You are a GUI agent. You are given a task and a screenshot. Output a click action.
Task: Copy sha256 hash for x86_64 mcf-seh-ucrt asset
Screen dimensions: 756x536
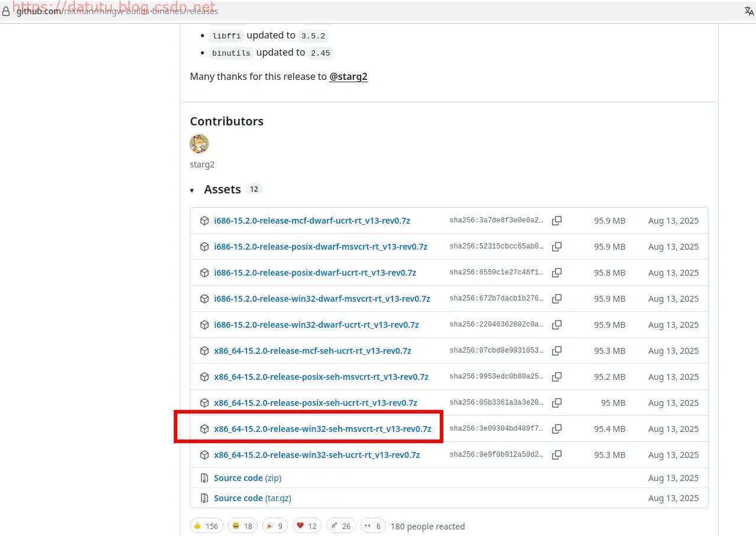coord(556,351)
